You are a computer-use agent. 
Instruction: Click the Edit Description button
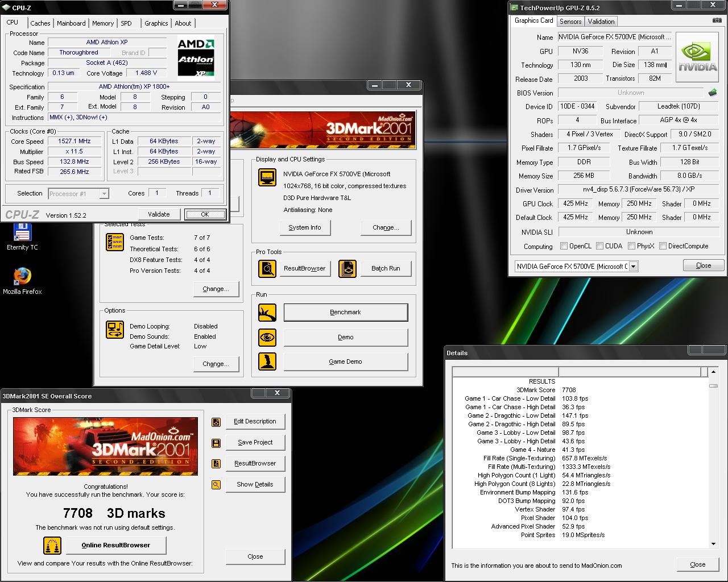coord(255,421)
